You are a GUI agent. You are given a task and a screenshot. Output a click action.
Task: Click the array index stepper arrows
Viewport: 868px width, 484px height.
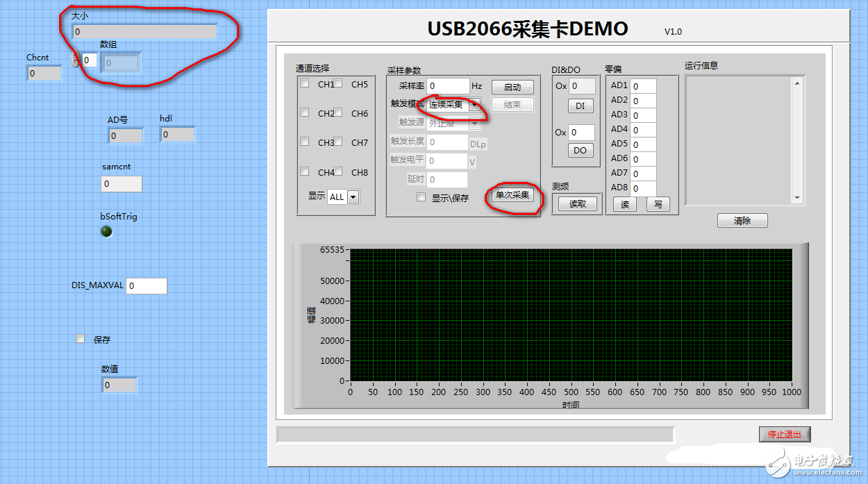(x=76, y=60)
